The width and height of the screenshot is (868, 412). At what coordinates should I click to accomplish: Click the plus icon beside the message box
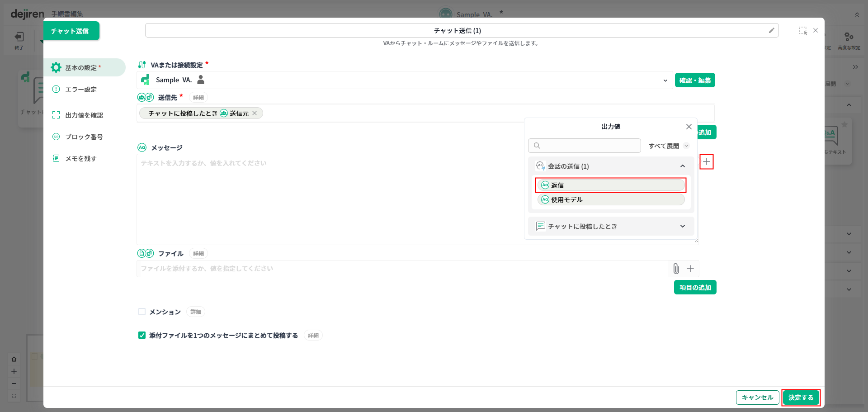coord(706,162)
